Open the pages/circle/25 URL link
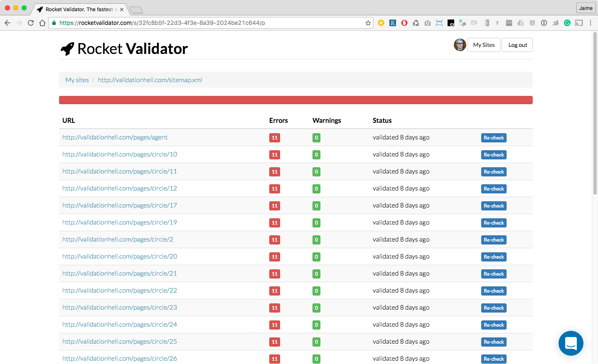 pos(120,342)
